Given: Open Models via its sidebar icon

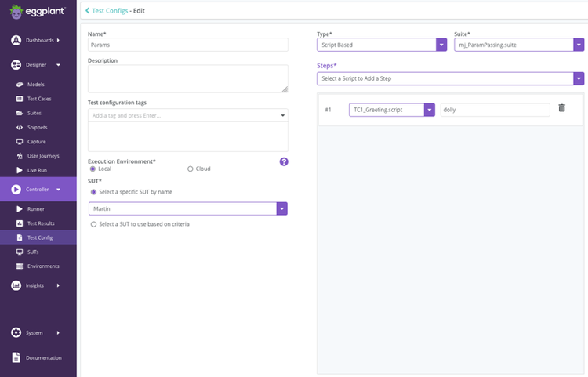Looking at the screenshot, I should click(20, 85).
